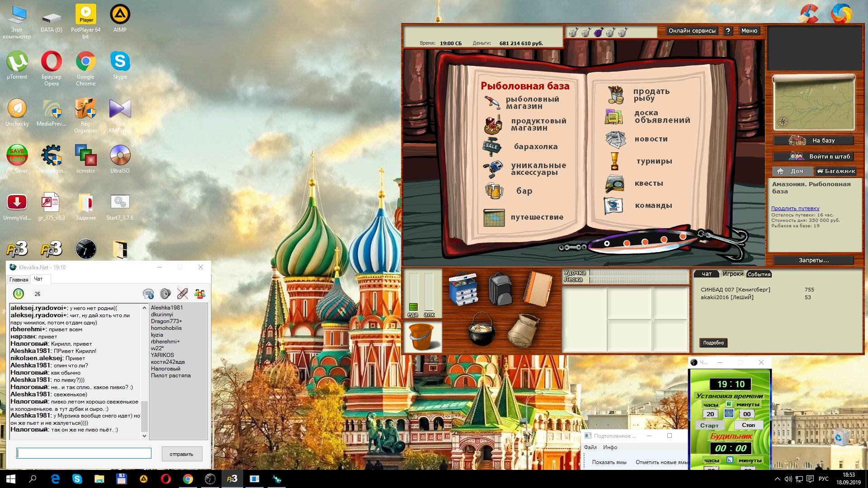Select user Aleshka1981 in the chat user list

pos(167,308)
